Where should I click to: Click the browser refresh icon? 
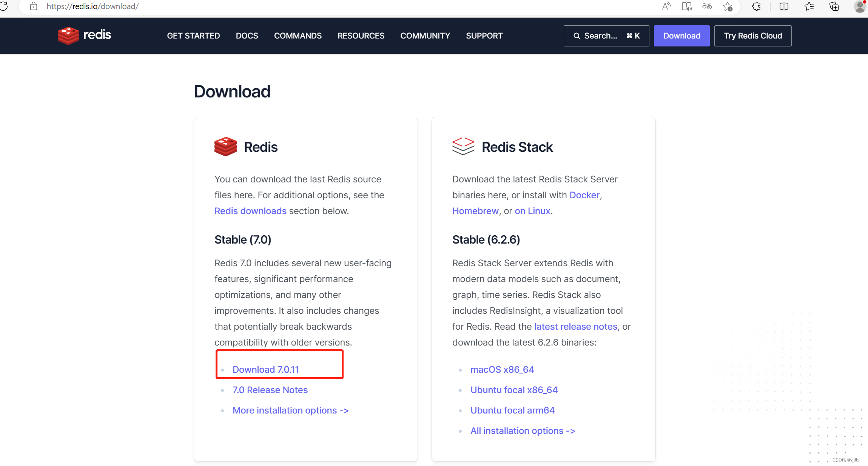4,6
